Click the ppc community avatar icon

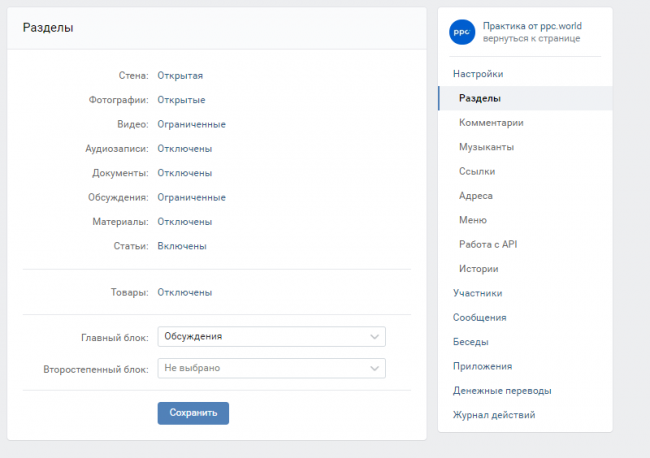click(461, 31)
